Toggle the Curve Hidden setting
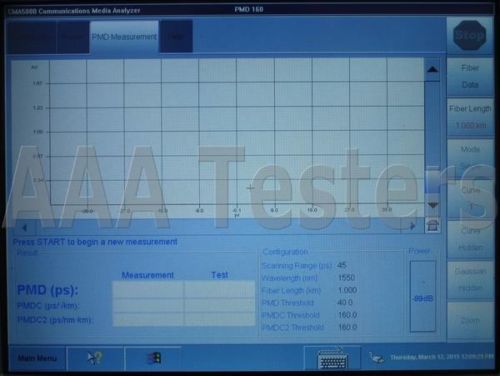 coord(470,239)
